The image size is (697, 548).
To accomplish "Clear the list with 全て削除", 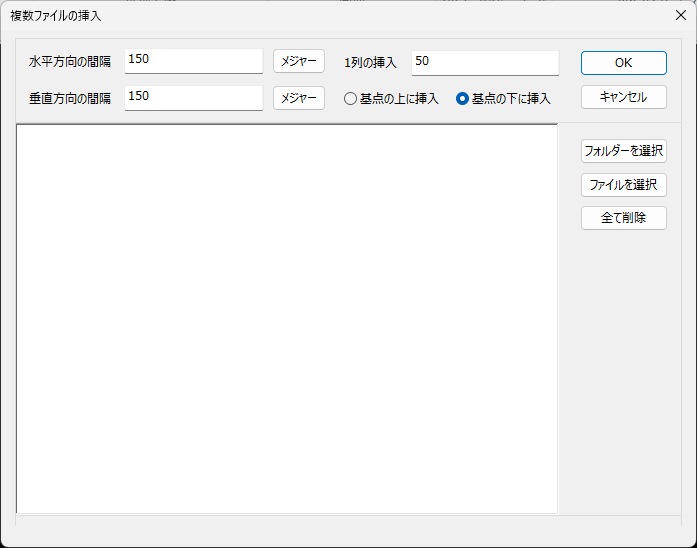I will pos(623,218).
